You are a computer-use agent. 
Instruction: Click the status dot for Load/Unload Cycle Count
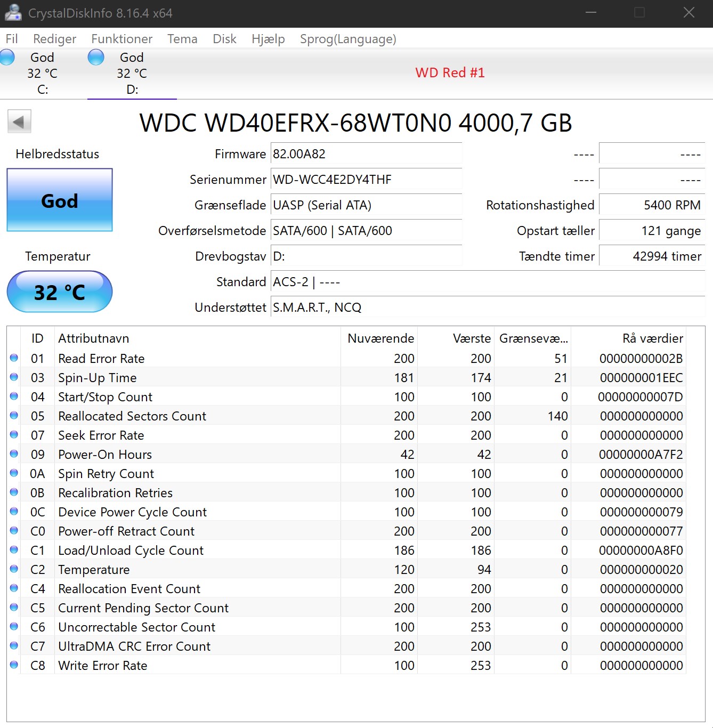[14, 550]
